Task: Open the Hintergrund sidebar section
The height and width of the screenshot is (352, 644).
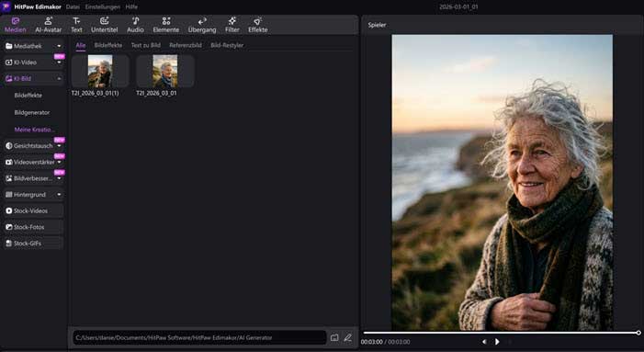Action: 33,194
